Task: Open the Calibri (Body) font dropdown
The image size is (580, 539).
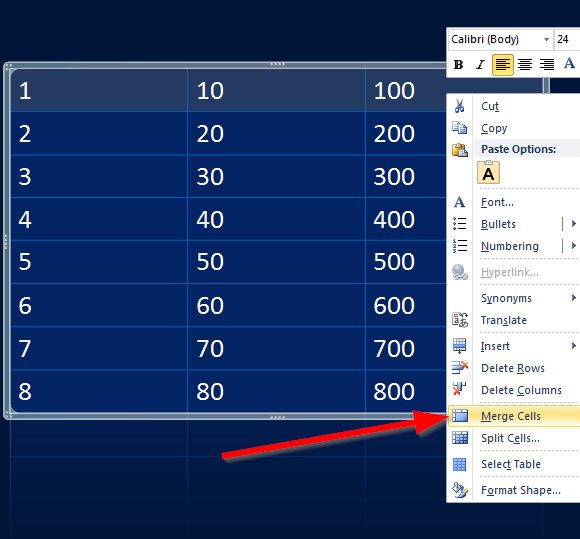Action: click(546, 39)
